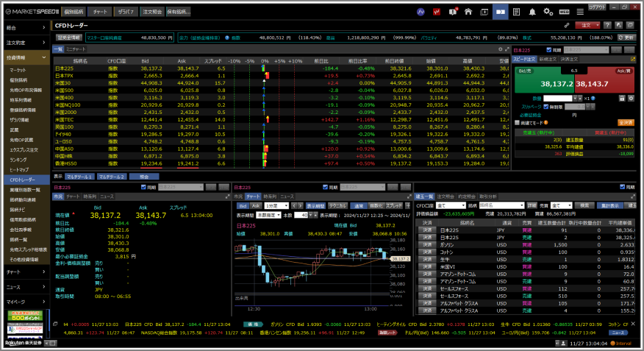
Task: Select the マルチツール1 tab
Action: pyautogui.click(x=79, y=177)
